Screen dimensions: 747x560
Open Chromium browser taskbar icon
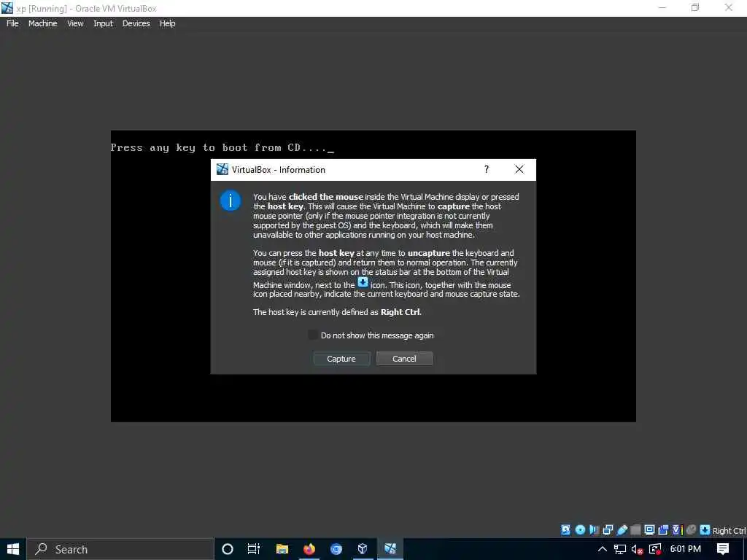pyautogui.click(x=336, y=549)
